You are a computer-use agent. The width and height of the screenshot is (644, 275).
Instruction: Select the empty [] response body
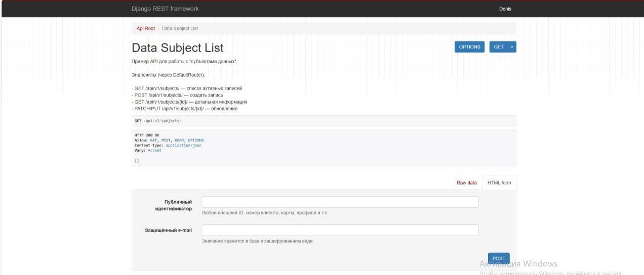pyautogui.click(x=137, y=161)
